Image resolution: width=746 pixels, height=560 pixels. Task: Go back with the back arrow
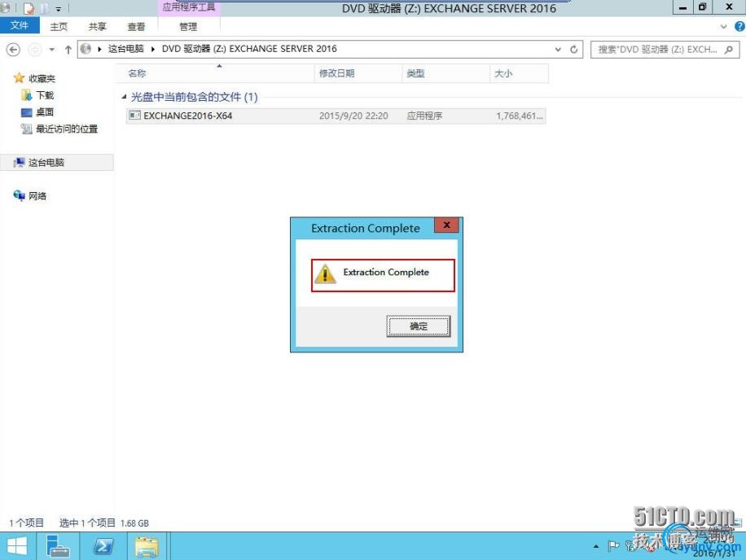13,50
